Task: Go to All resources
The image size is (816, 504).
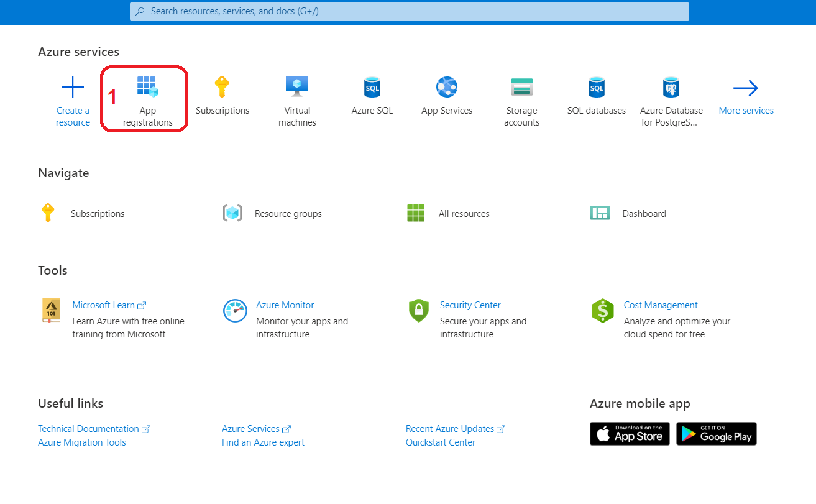Action: [x=464, y=214]
